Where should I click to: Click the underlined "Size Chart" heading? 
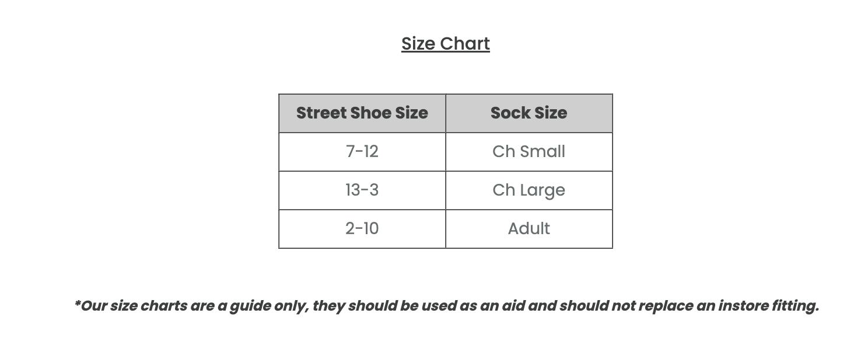445,44
